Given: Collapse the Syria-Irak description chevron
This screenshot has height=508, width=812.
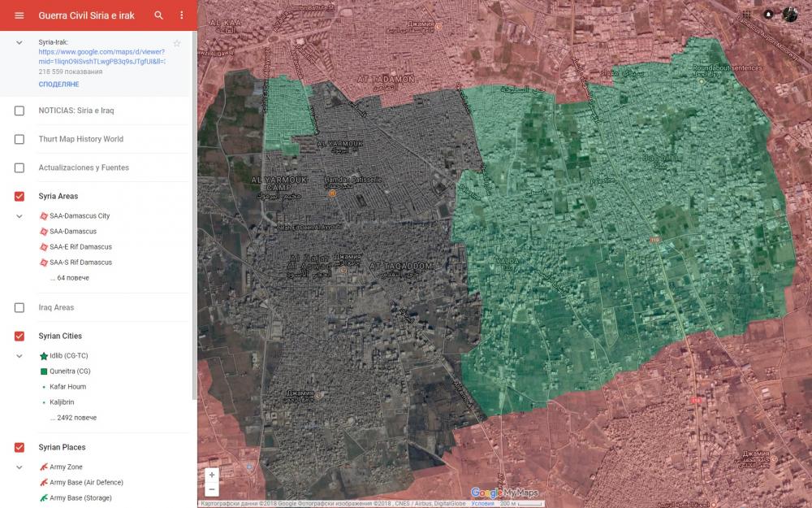Looking at the screenshot, I should coord(19,42).
